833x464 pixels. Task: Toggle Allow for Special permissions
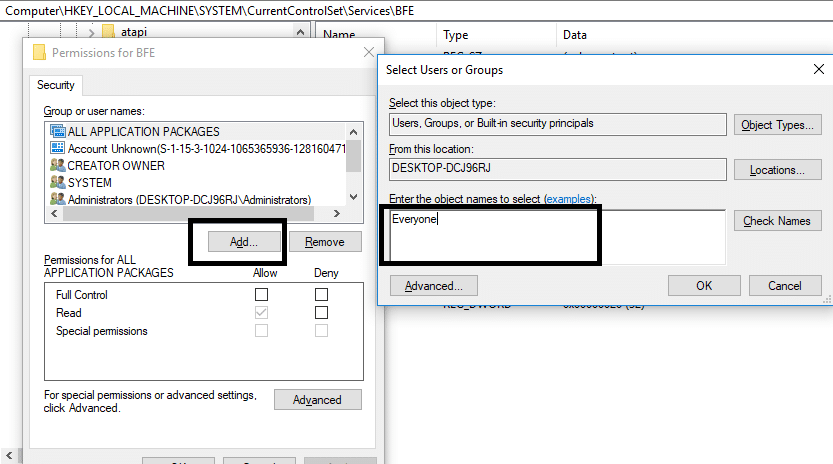click(x=261, y=331)
